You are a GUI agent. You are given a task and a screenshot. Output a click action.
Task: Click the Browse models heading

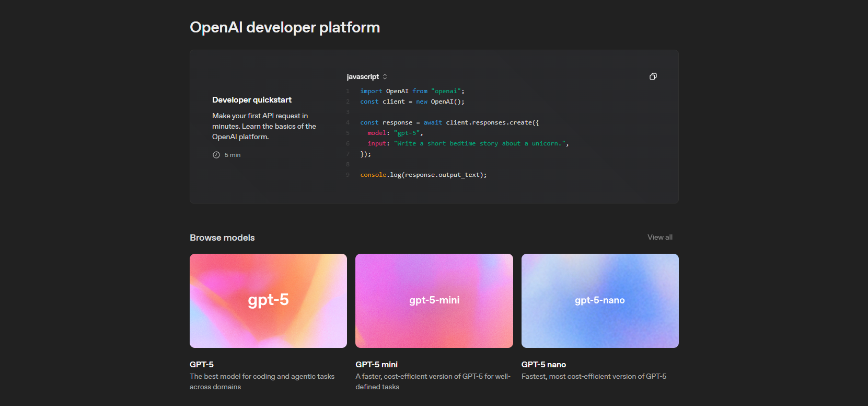point(222,238)
